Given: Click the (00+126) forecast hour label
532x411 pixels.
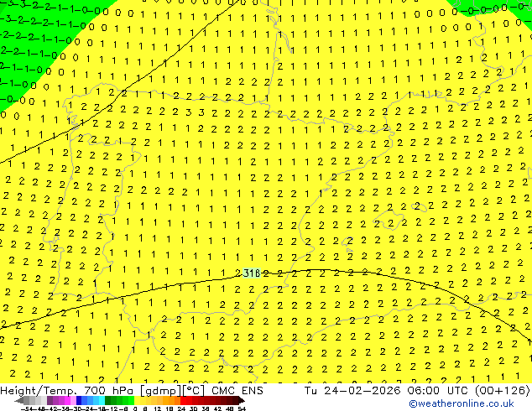Looking at the screenshot, I should [x=502, y=391].
